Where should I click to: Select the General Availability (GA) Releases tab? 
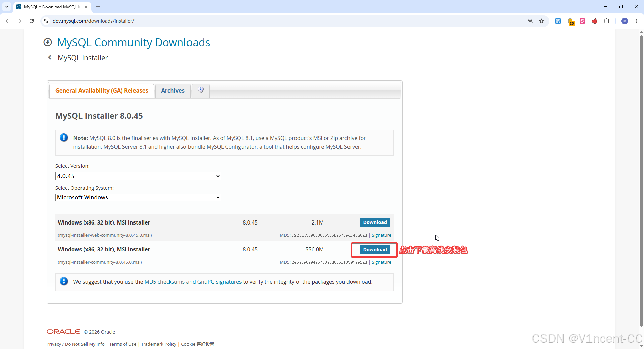tap(102, 91)
